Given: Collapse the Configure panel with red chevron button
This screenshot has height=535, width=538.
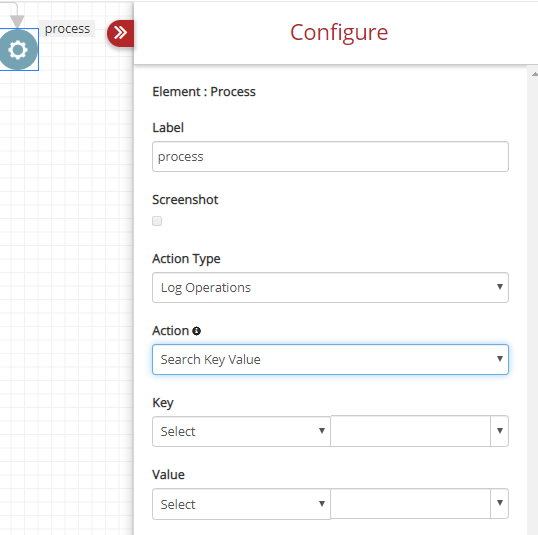Looking at the screenshot, I should pyautogui.click(x=121, y=33).
